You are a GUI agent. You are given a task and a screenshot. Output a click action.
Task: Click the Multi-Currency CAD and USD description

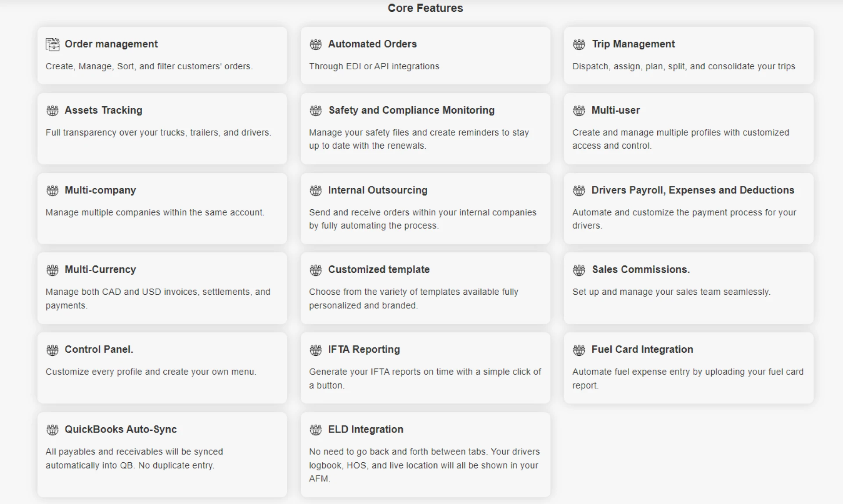click(158, 298)
